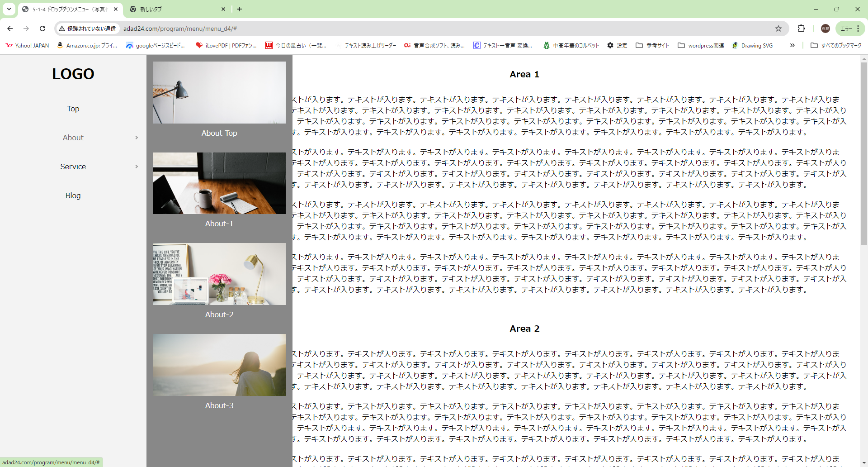868x467 pixels.
Task: Expand the About submenu arrow
Action: [x=137, y=138]
